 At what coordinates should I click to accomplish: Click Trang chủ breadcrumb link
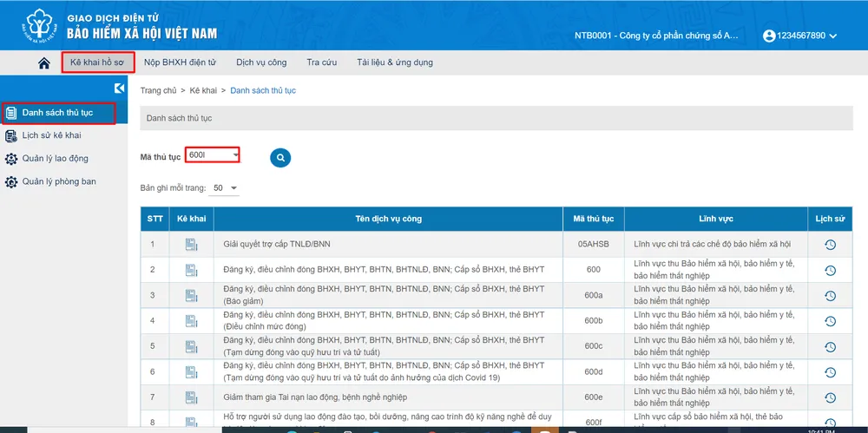point(158,90)
